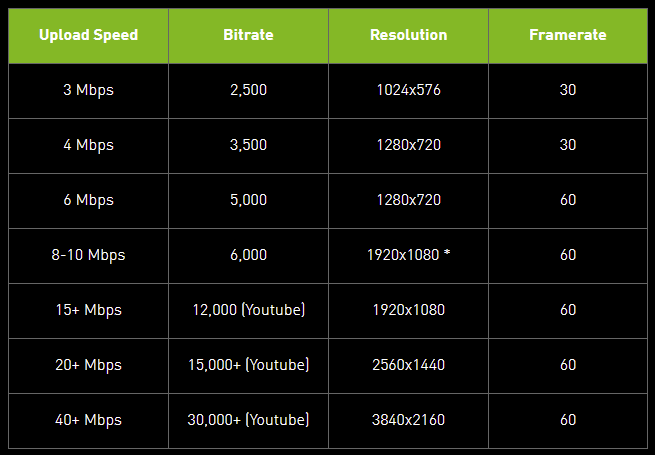This screenshot has height=455, width=655.
Task: Select the 6 Mbps upload speed cell
Action: (88, 200)
